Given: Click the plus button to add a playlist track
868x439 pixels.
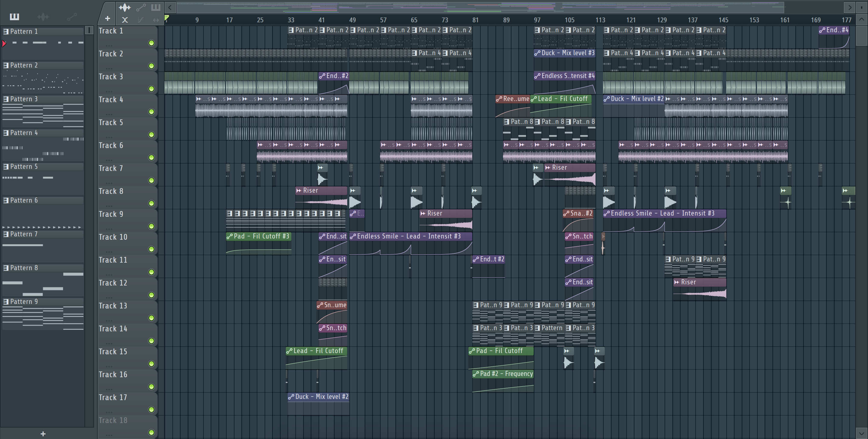Looking at the screenshot, I should click(x=108, y=19).
